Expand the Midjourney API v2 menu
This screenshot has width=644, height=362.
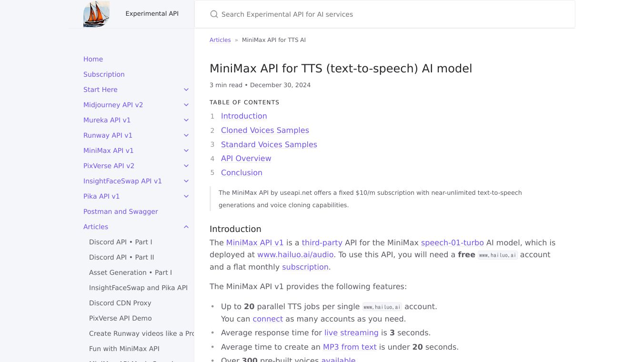(x=186, y=105)
